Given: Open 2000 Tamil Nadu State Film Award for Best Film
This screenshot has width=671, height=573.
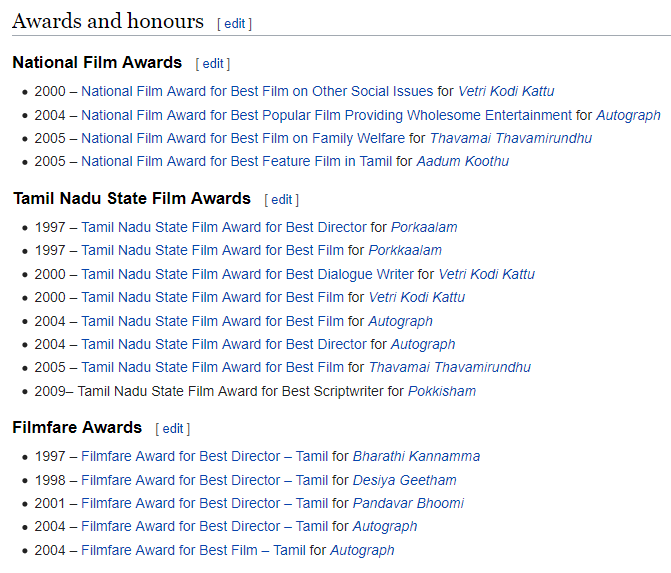Looking at the screenshot, I should pos(213,297).
